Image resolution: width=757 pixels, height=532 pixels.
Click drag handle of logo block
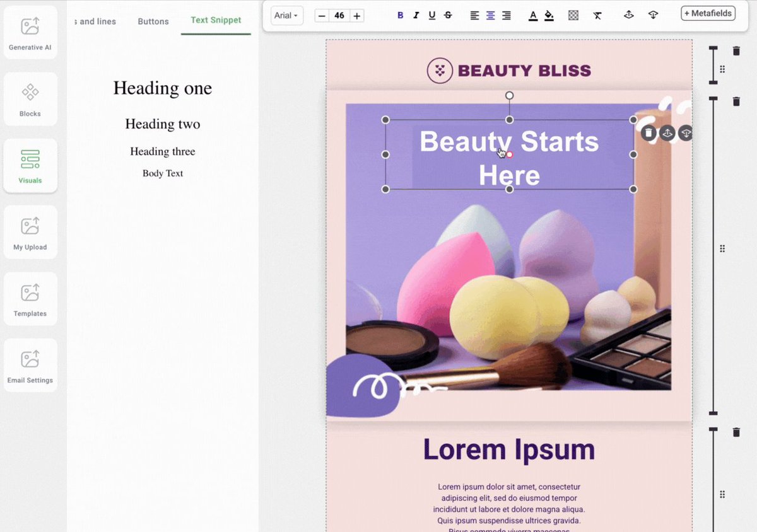point(723,69)
